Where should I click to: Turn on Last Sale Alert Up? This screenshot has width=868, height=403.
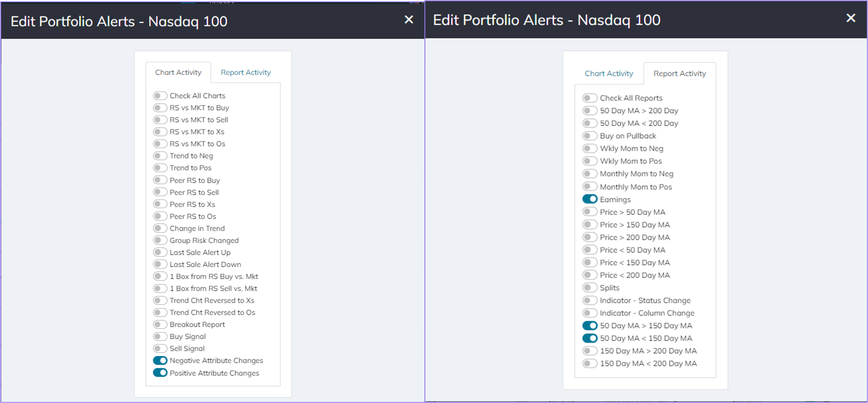click(x=160, y=252)
